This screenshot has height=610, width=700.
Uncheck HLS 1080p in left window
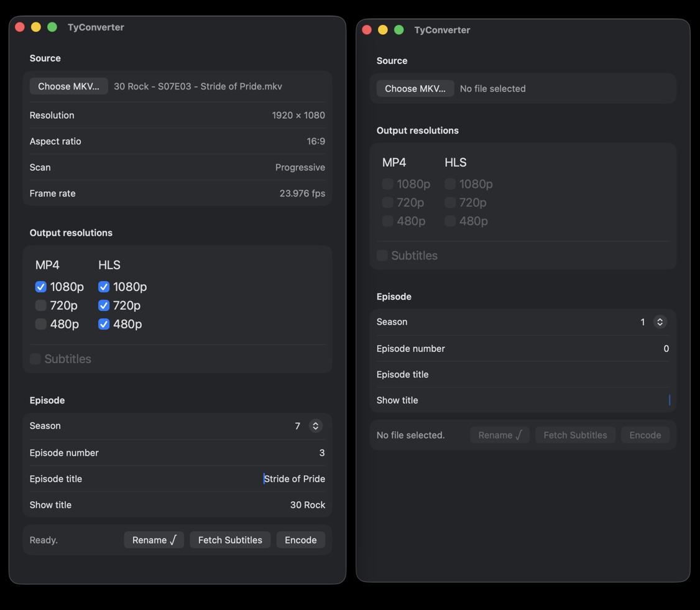pyautogui.click(x=104, y=287)
